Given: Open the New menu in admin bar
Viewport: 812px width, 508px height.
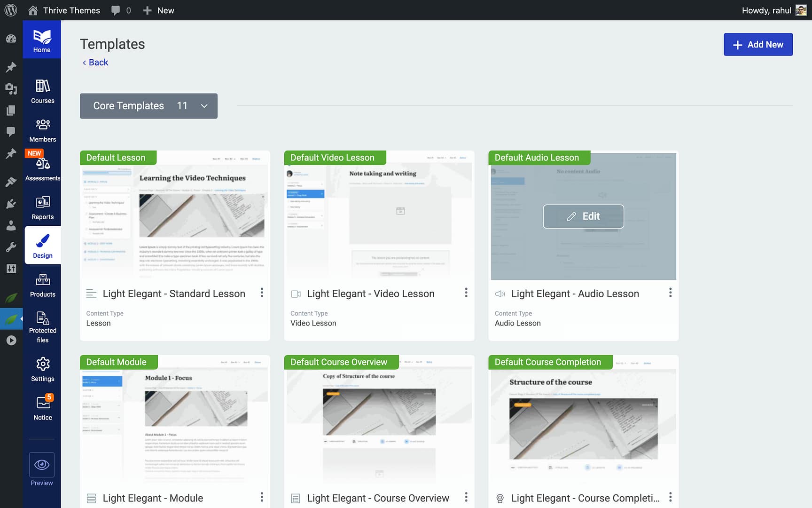Looking at the screenshot, I should 159,10.
